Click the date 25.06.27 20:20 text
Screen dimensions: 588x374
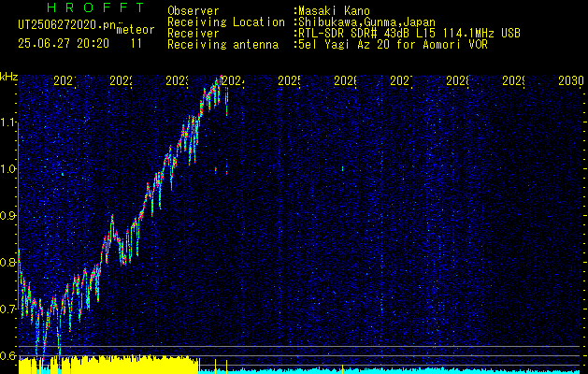[64, 44]
